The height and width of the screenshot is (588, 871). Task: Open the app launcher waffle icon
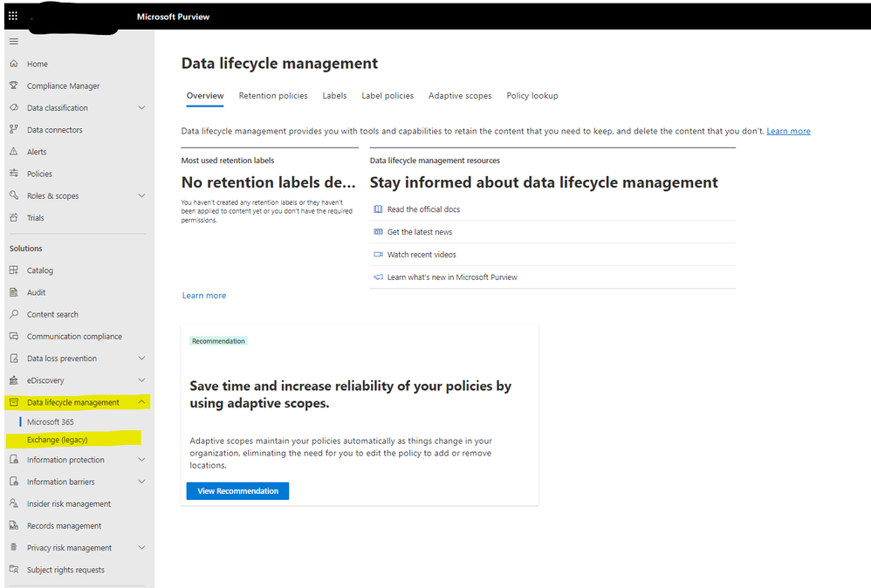pyautogui.click(x=13, y=17)
